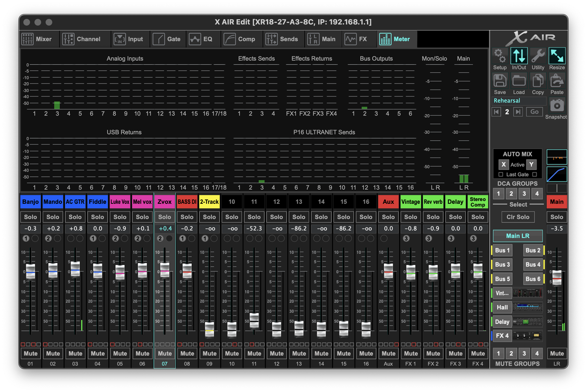Select the Zvox channel label
587x392 pixels.
click(165, 201)
